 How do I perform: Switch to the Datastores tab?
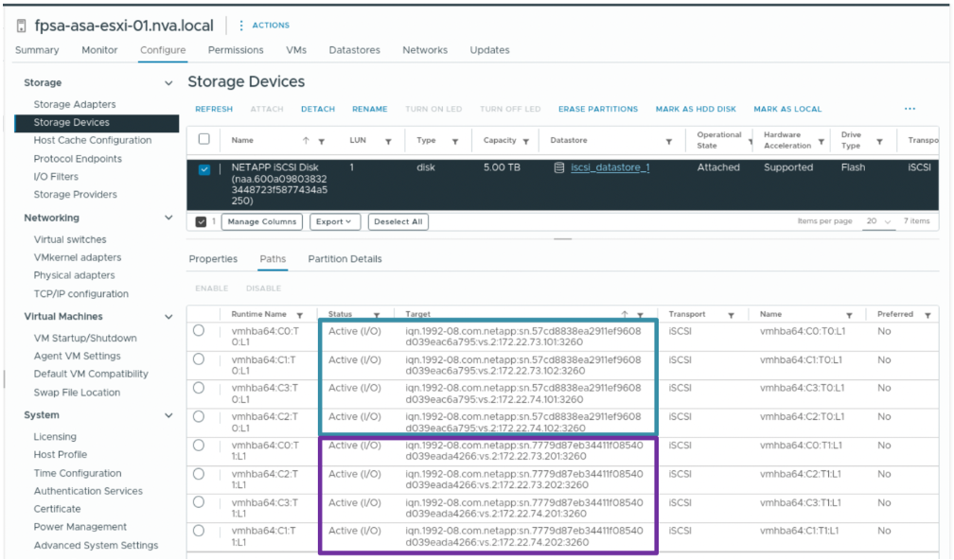point(354,50)
